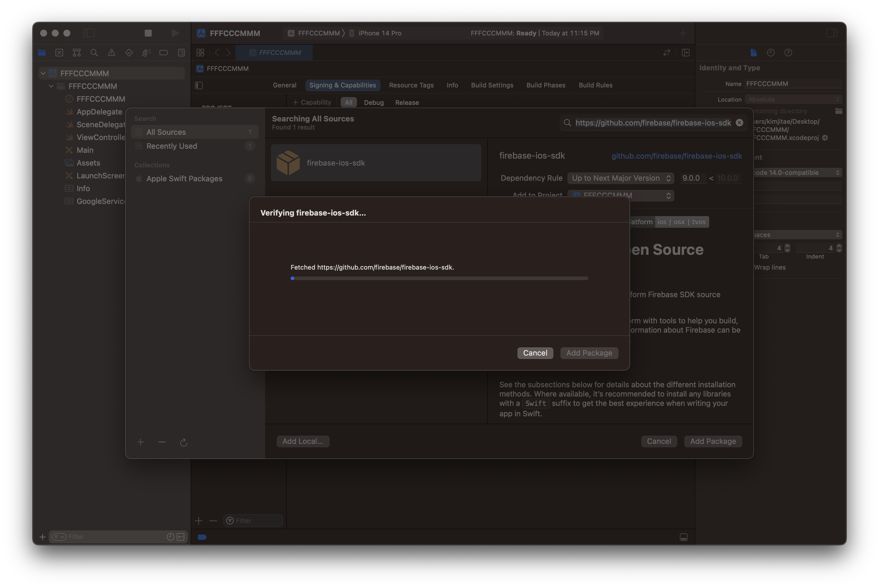The width and height of the screenshot is (879, 588).
Task: Add an editor split on right
Action: pyautogui.click(x=685, y=53)
